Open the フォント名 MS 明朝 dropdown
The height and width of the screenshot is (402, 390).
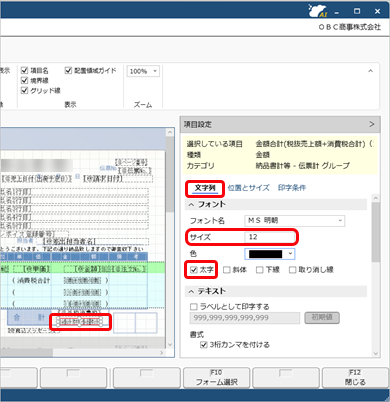[295, 220]
